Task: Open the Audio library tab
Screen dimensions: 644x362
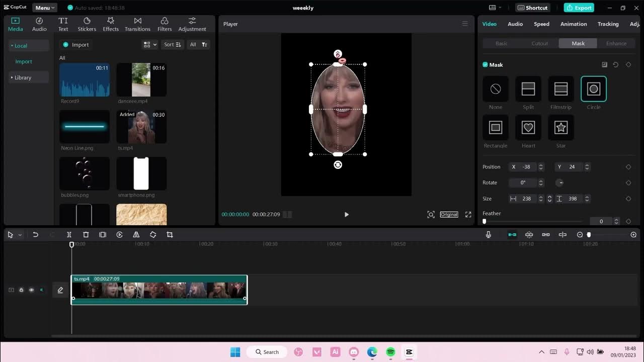Action: click(39, 24)
